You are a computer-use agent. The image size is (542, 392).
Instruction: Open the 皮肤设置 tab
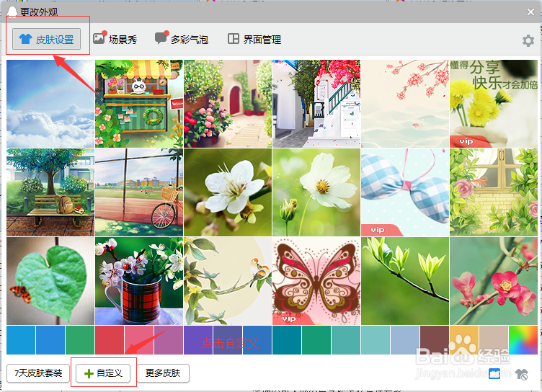[x=46, y=39]
